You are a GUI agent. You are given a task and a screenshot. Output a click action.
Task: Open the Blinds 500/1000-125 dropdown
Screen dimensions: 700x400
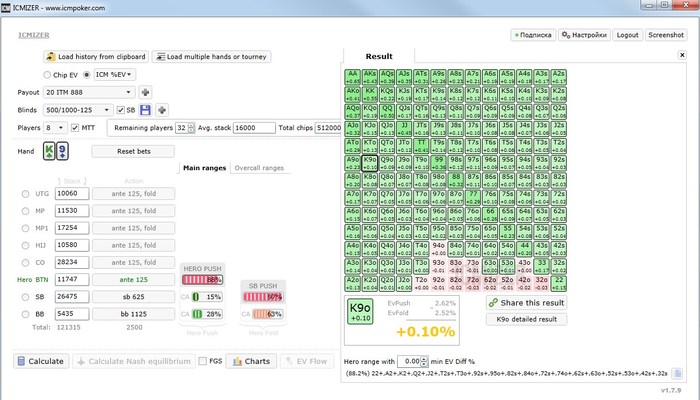[78, 110]
